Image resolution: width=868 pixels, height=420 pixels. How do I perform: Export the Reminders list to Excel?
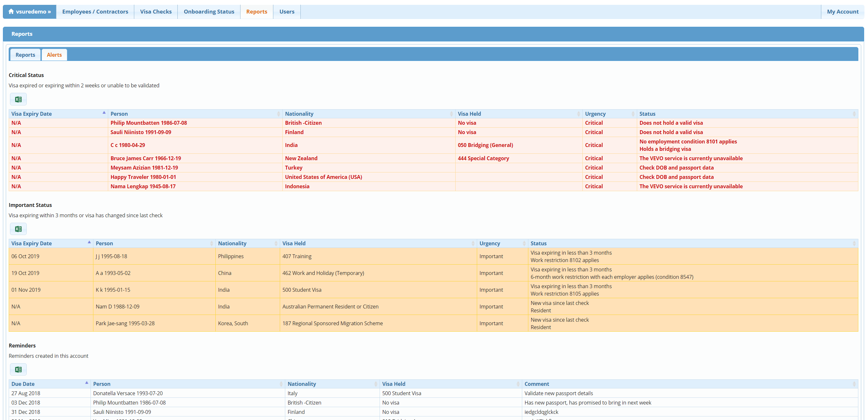click(18, 369)
